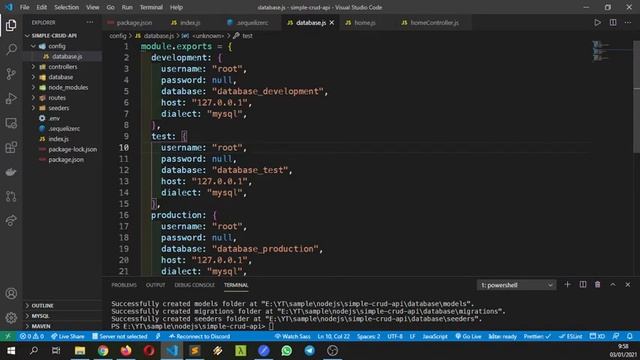Open the Extensions view
Image resolution: width=640 pixels, height=360 pixels.
tap(11, 147)
